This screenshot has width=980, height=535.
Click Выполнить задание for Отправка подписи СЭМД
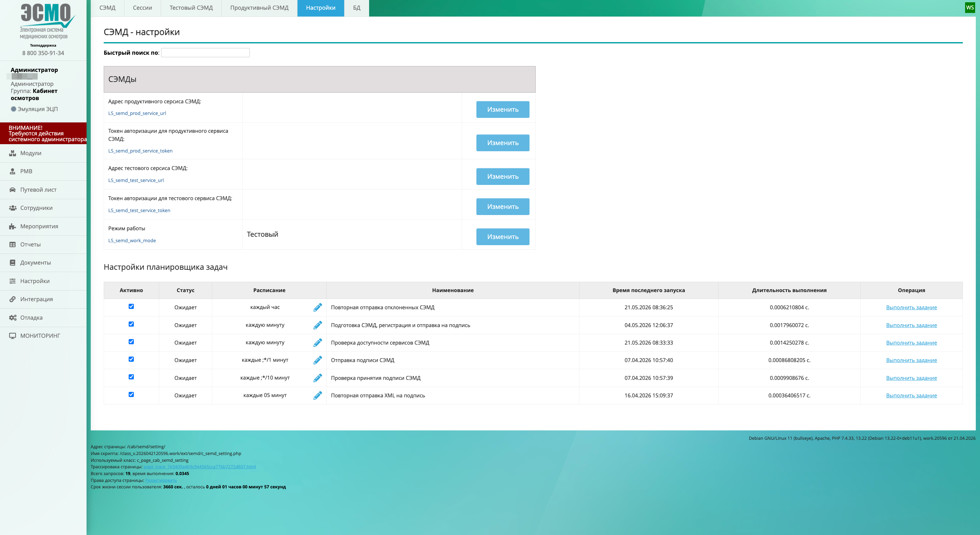pyautogui.click(x=911, y=360)
